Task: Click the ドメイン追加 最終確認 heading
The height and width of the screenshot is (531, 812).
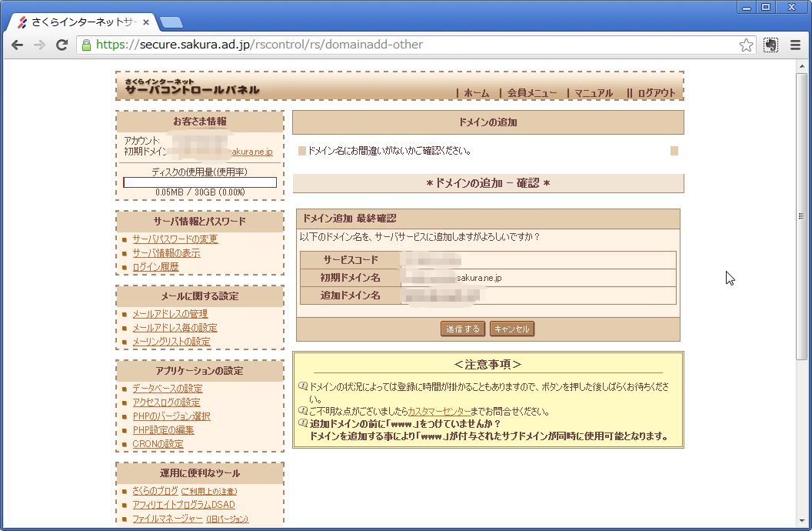Action: [350, 219]
